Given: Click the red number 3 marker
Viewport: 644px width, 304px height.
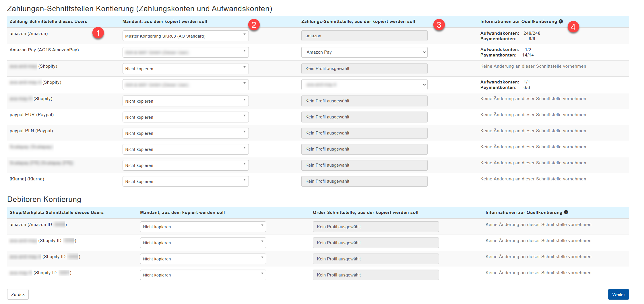Looking at the screenshot, I should (439, 25).
